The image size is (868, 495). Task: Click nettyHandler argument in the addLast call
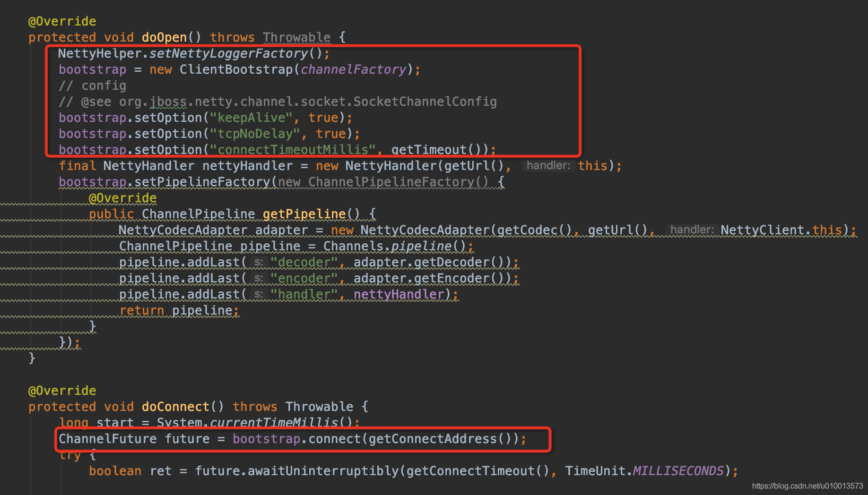tap(399, 294)
